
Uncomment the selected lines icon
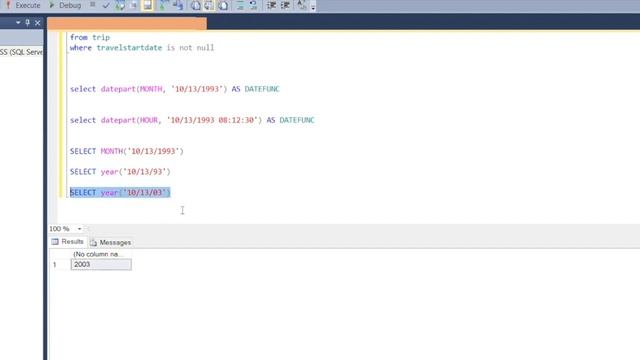[253, 5]
